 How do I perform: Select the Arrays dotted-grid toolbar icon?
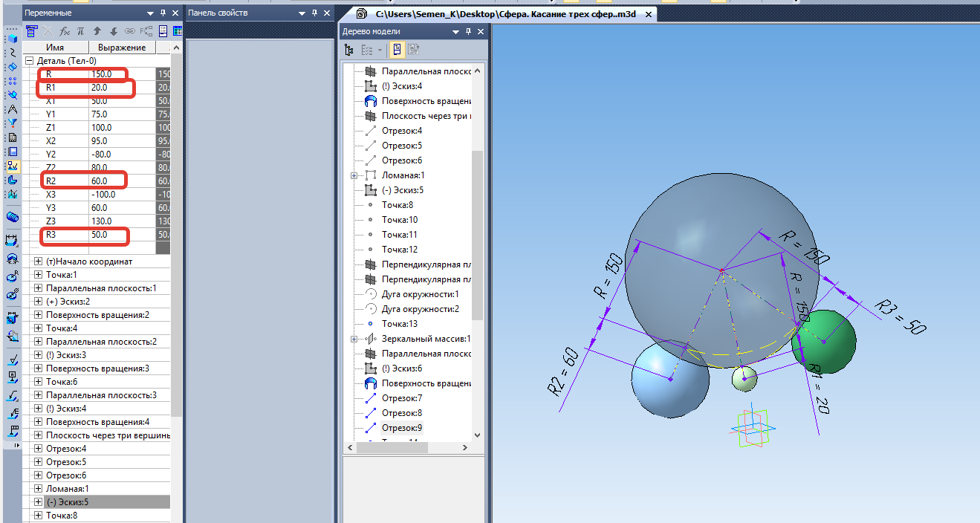[x=12, y=81]
